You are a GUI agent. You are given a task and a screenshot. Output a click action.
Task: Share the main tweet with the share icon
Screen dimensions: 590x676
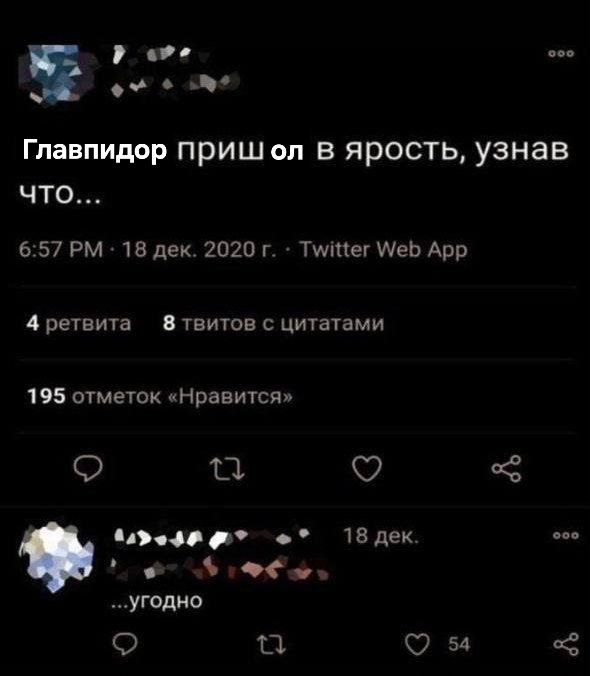[506, 468]
